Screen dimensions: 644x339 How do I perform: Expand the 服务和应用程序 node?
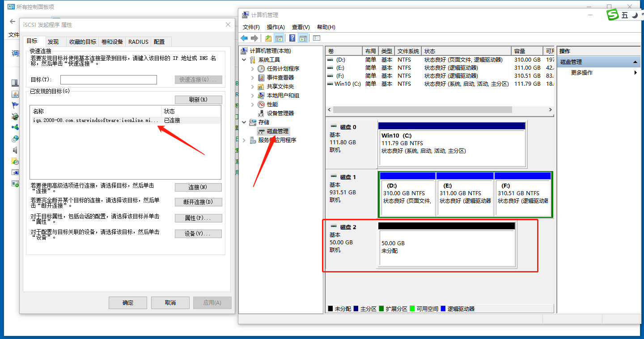pyautogui.click(x=244, y=140)
